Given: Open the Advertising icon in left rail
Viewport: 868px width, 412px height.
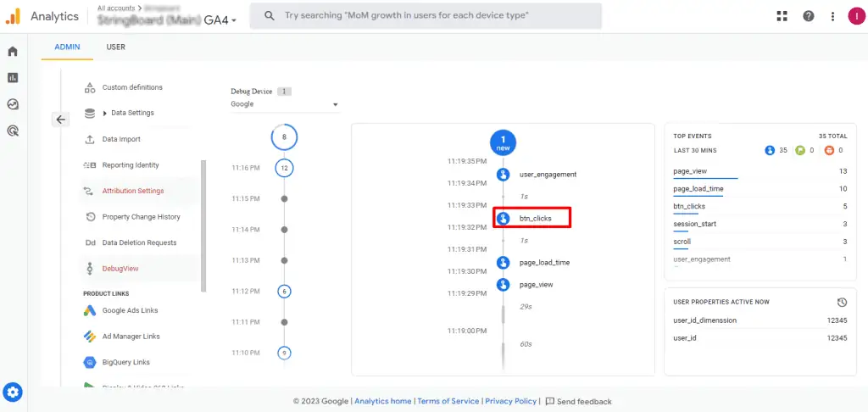Looking at the screenshot, I should click(x=13, y=131).
